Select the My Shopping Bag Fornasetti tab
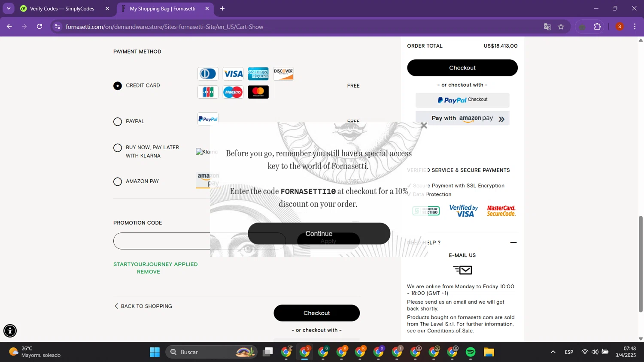The width and height of the screenshot is (644, 362). click(x=163, y=9)
